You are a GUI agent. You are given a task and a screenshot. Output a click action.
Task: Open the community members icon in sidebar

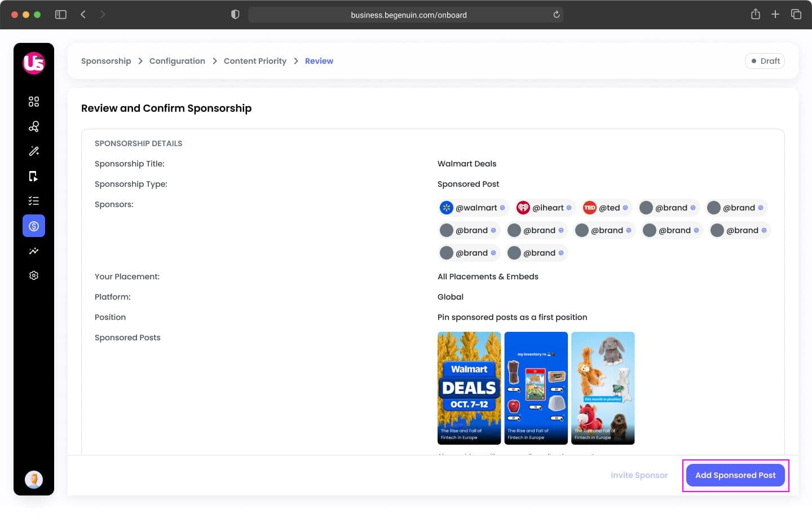point(34,126)
